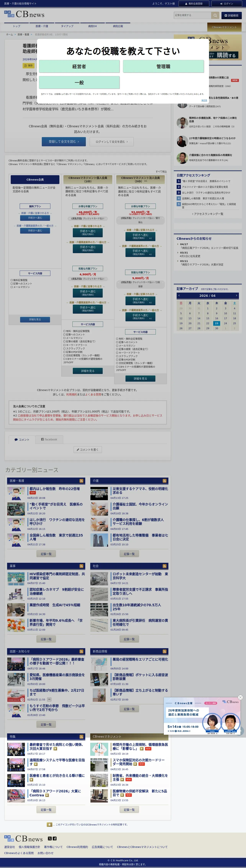Click the ホーム breadcrumb link
This screenshot has width=246, height=868.
click(x=9, y=34)
